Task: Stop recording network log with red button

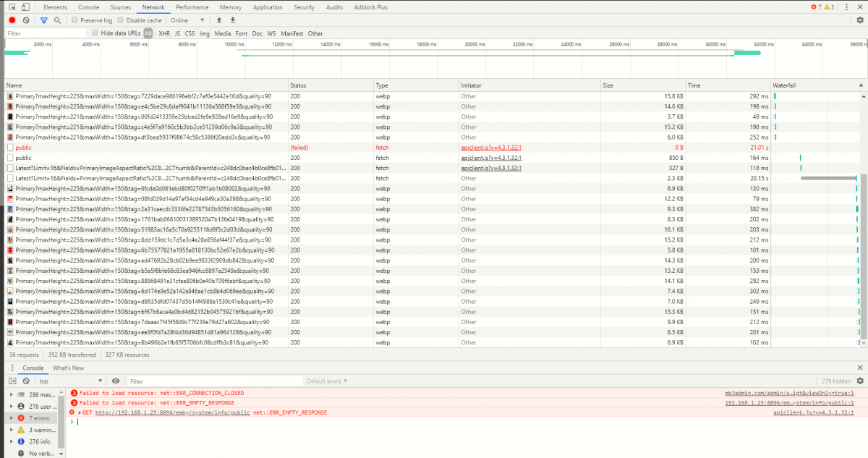Action: [12, 20]
